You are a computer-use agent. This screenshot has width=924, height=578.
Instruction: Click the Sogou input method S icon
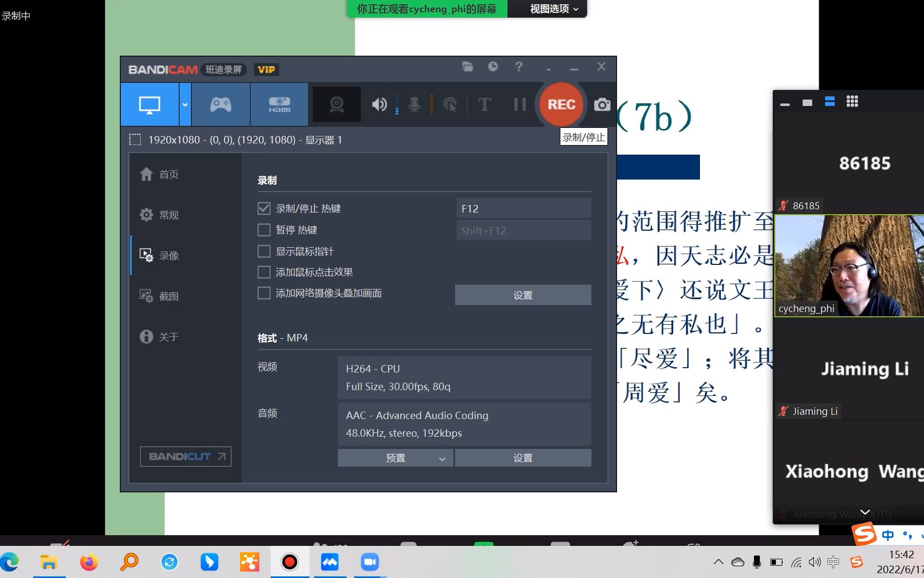point(864,534)
